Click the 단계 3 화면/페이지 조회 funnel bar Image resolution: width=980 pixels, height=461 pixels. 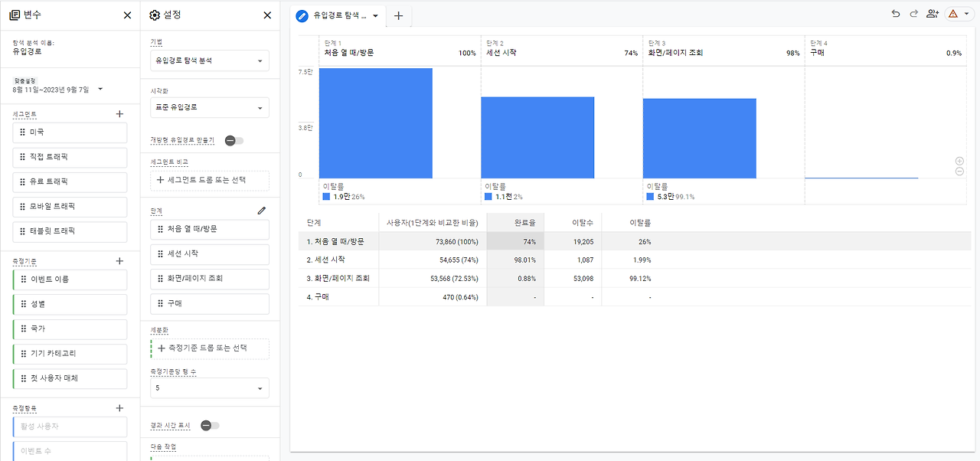[700, 139]
